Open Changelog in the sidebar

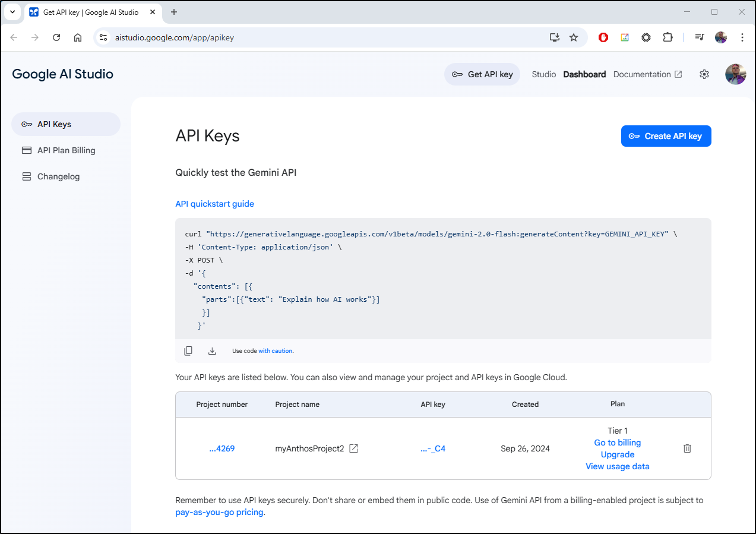(x=66, y=176)
